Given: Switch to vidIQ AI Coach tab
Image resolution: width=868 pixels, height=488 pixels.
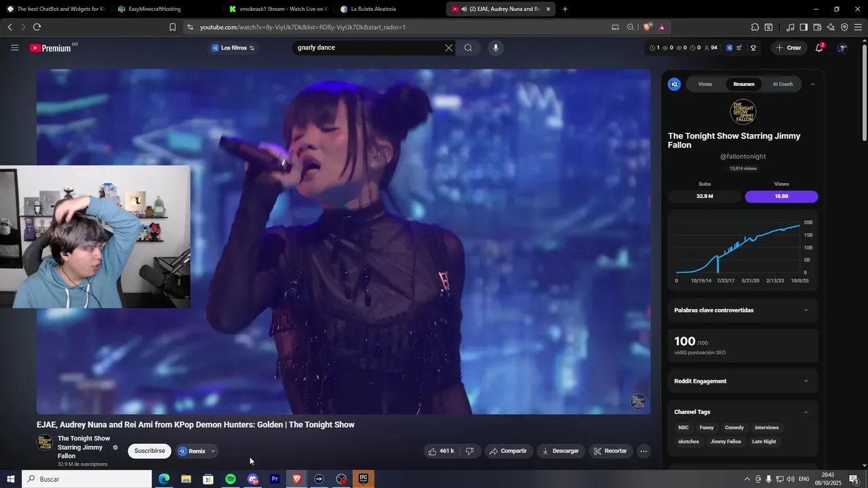Looking at the screenshot, I should pos(783,84).
